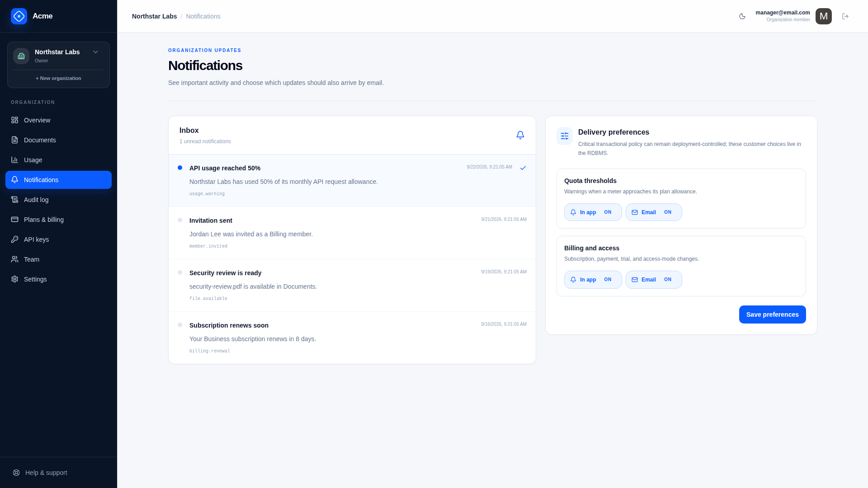
Task: Click the sign out arrow icon
Action: [x=845, y=16]
